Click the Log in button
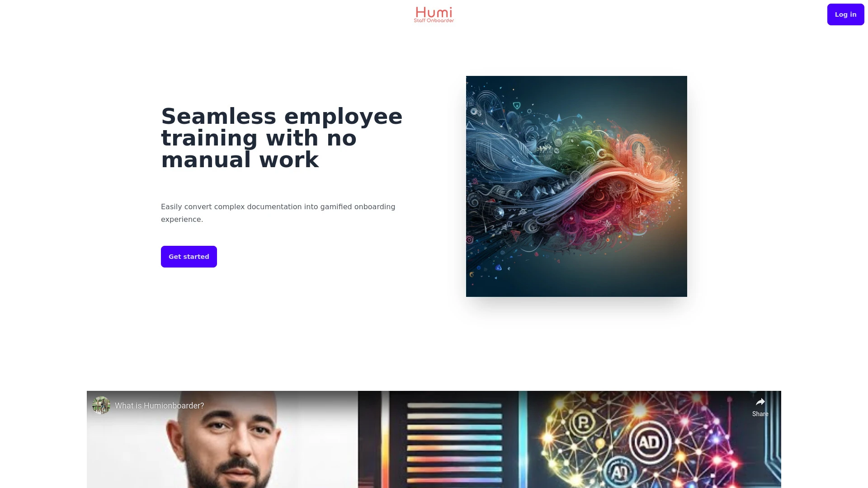Screen dimensions: 868x488 click(846, 14)
